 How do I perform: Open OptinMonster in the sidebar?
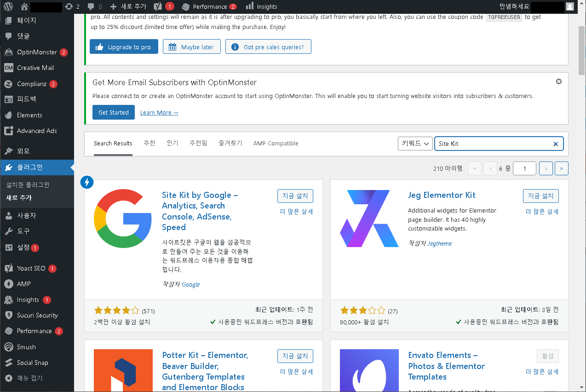pos(37,52)
